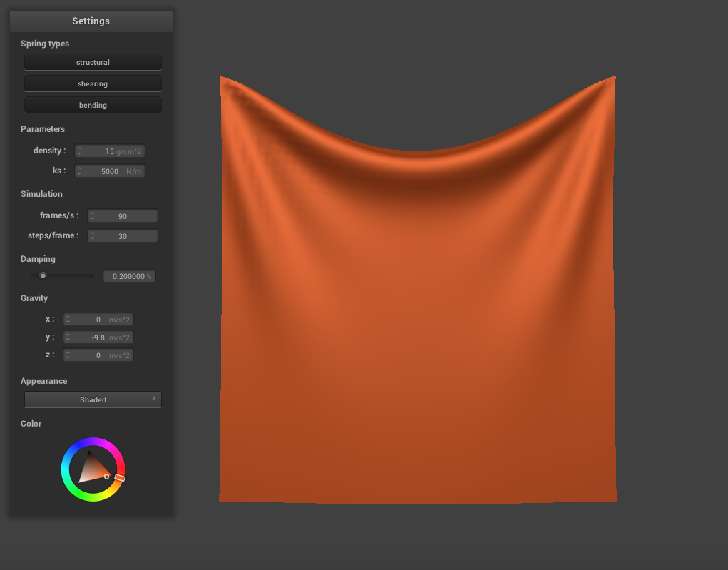Click the gravity y value field
Image resolution: width=728 pixels, height=570 pixels.
click(x=100, y=337)
